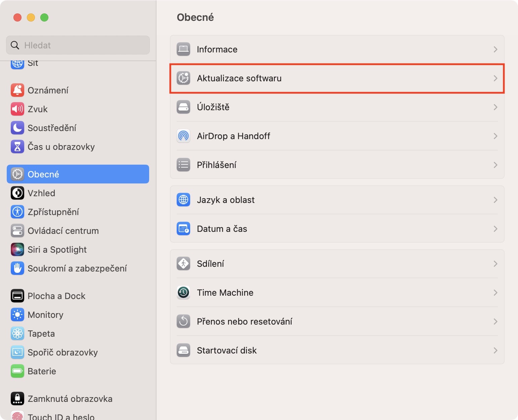
Task: Click the Siri a Spotlight icon
Action: tap(17, 250)
